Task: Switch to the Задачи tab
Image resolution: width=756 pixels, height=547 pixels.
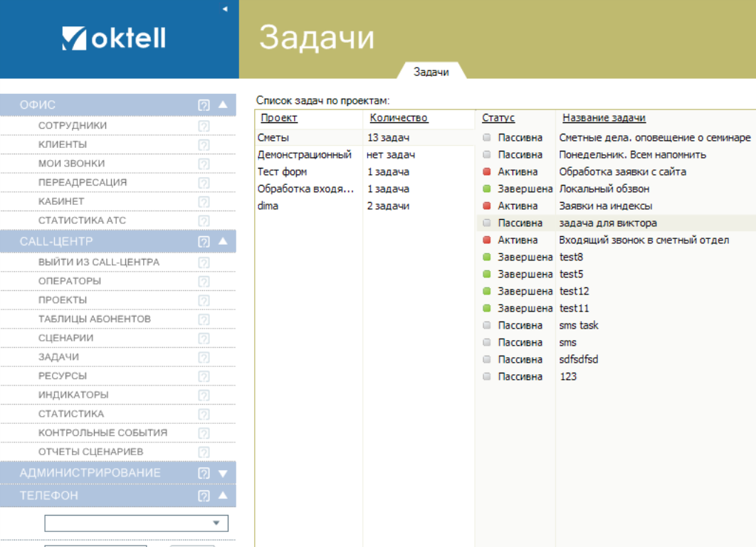Action: pyautogui.click(x=431, y=72)
